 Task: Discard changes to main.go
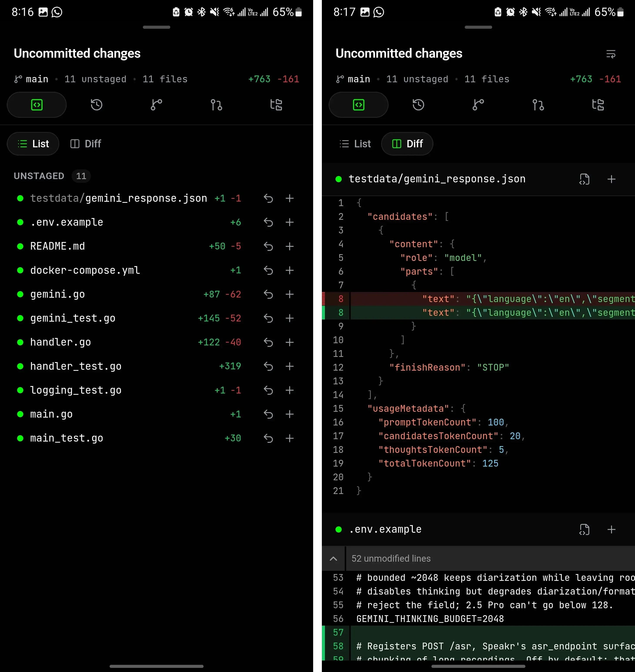point(268,414)
